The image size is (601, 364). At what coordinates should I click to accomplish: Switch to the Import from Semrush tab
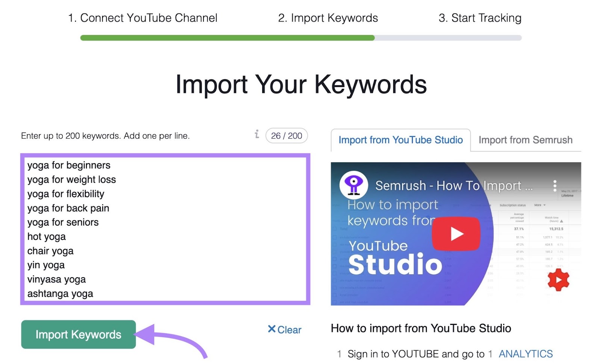pyautogui.click(x=525, y=140)
